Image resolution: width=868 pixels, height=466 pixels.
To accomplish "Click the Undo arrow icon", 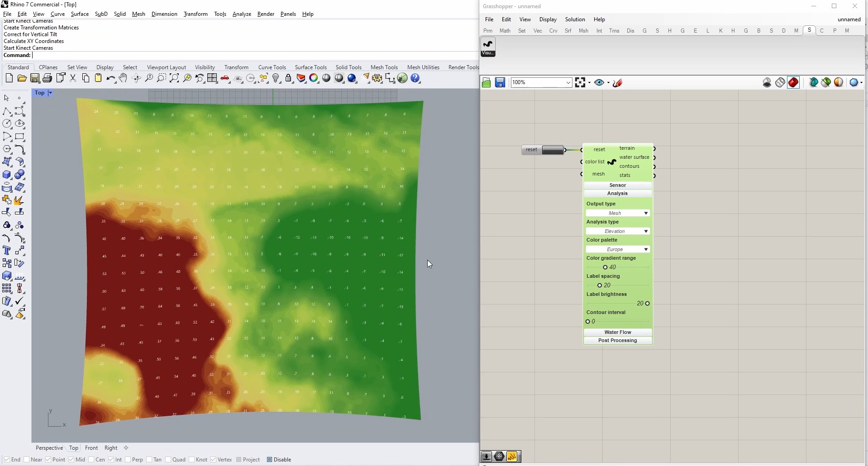I will point(111,78).
